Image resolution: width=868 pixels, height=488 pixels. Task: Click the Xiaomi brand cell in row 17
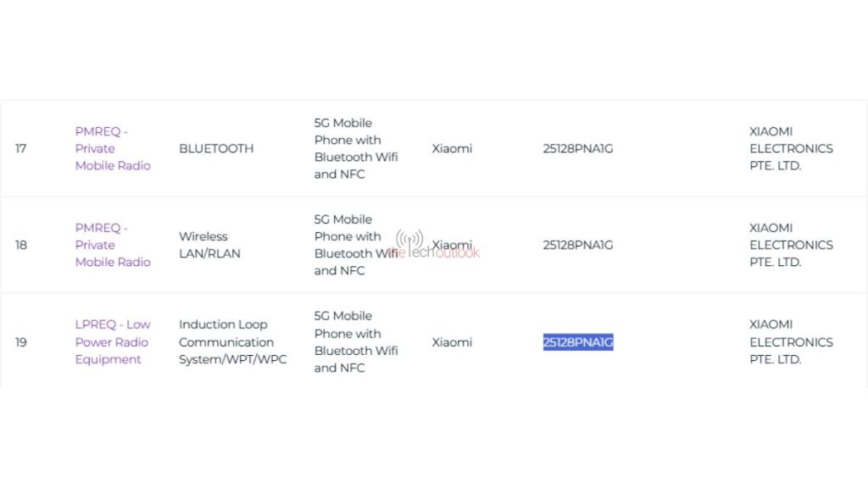coord(452,148)
